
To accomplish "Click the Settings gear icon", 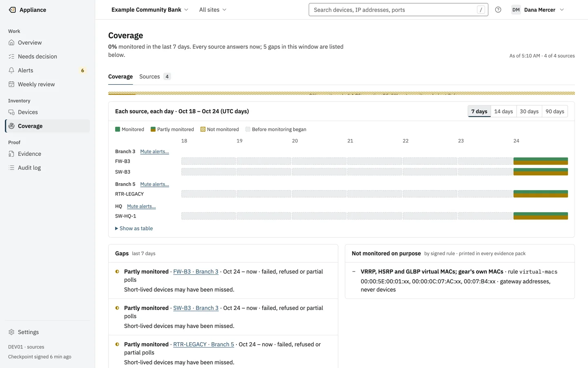I will pyautogui.click(x=11, y=332).
